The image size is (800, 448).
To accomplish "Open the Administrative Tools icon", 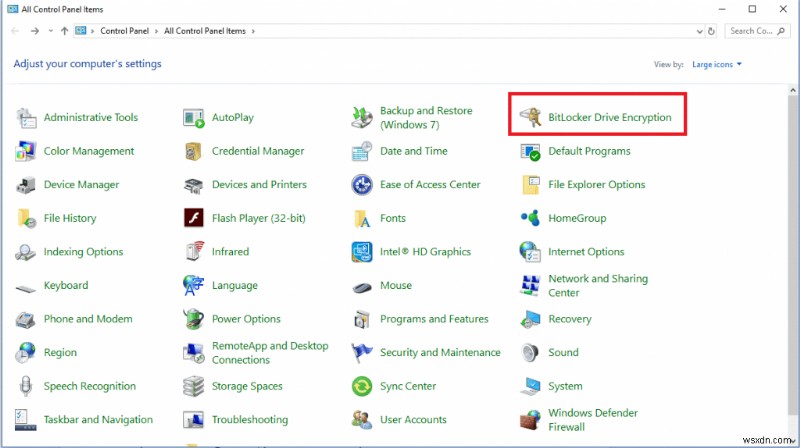I will (x=26, y=118).
